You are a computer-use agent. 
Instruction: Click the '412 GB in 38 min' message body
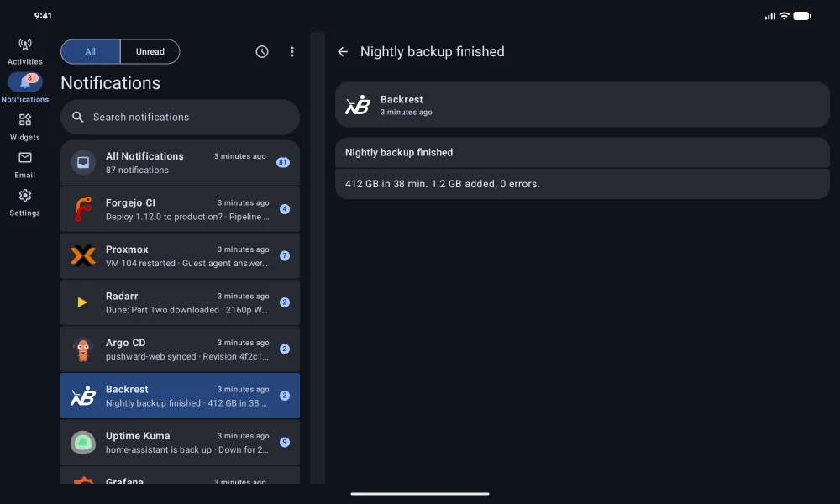click(x=582, y=184)
